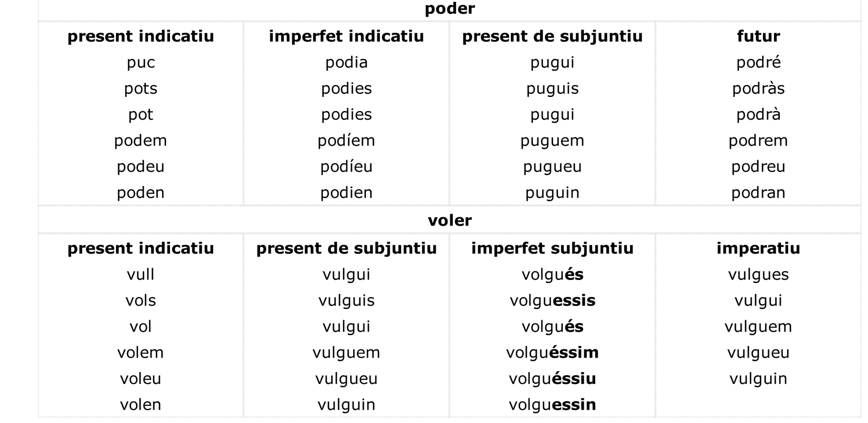Select the word 'puguem'

tap(552, 141)
